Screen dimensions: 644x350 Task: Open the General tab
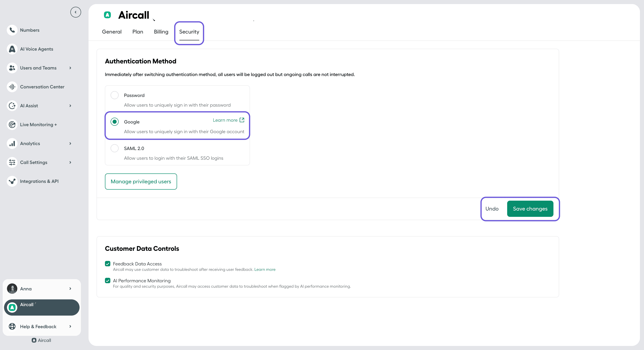click(x=111, y=32)
